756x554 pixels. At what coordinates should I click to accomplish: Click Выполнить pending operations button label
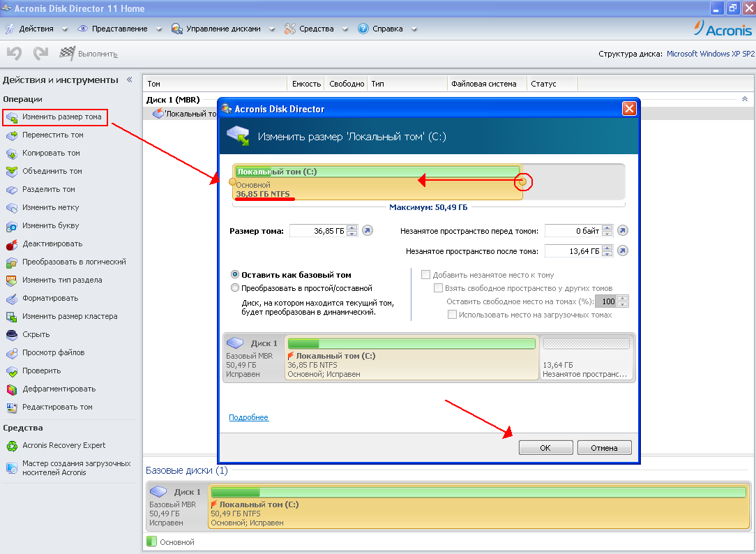(98, 54)
